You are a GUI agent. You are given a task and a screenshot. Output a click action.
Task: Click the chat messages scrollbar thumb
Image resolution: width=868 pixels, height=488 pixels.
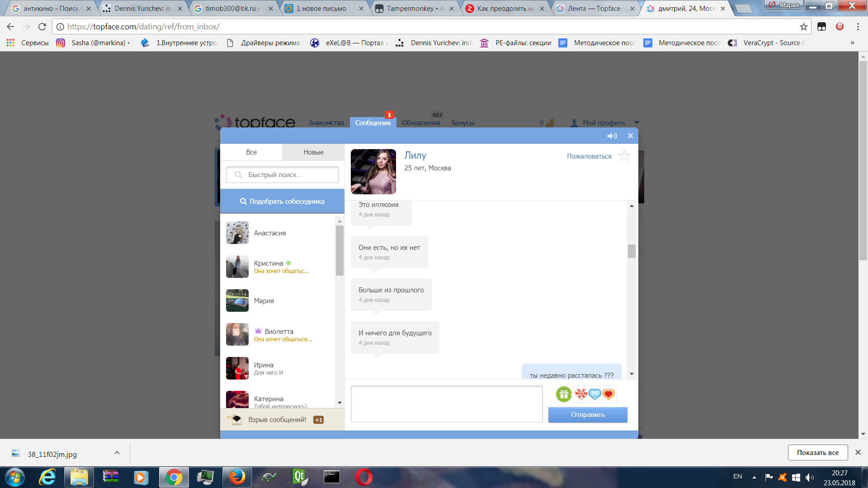(x=632, y=251)
